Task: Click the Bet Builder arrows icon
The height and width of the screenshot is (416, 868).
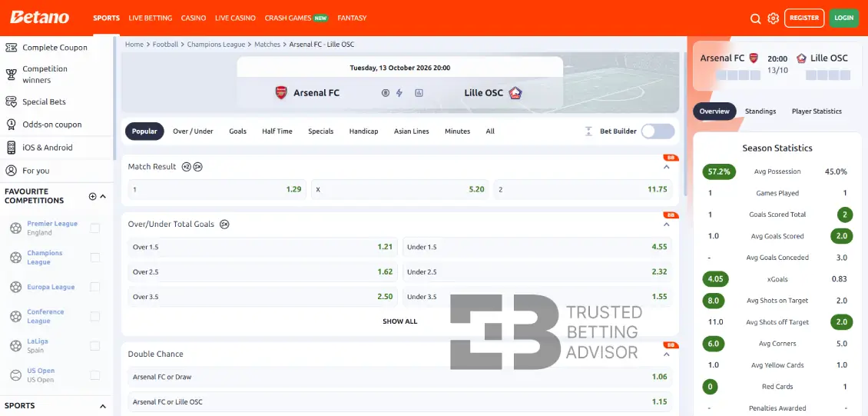Action: [588, 131]
